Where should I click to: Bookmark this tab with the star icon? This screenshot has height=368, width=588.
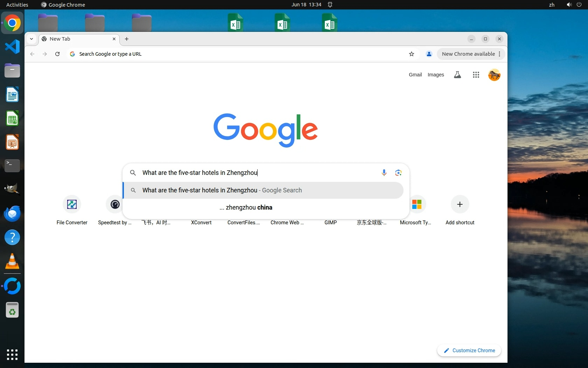[x=412, y=54]
